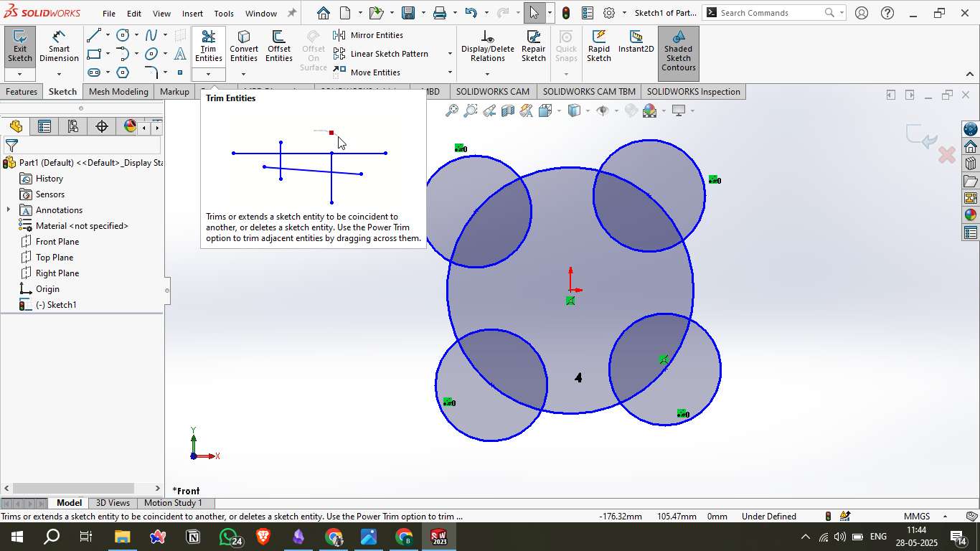Pin the menu bar with the pushpin
The width and height of the screenshot is (980, 551).
tap(291, 13)
